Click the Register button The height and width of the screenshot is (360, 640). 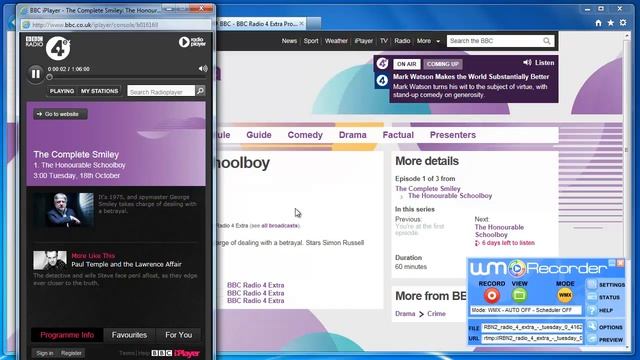(71, 353)
